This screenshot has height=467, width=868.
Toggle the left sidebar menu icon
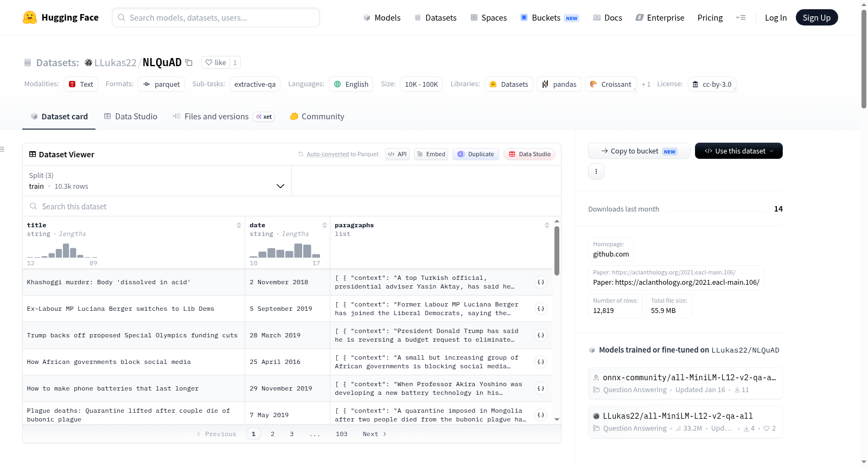coord(2,149)
